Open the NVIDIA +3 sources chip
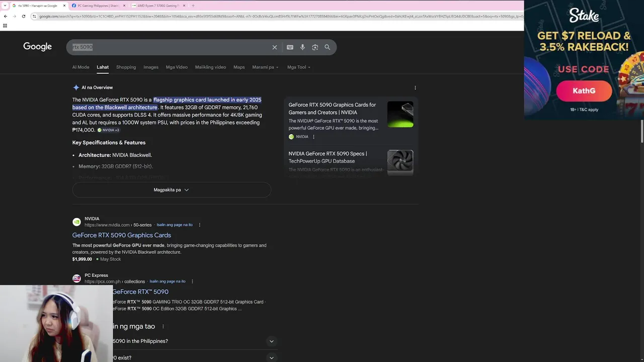This screenshot has height=362, width=644. [x=108, y=130]
